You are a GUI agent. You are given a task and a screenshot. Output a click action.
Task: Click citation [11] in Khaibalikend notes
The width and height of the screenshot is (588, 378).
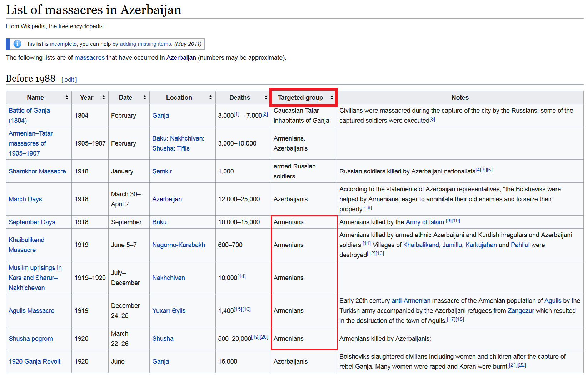pos(367,243)
